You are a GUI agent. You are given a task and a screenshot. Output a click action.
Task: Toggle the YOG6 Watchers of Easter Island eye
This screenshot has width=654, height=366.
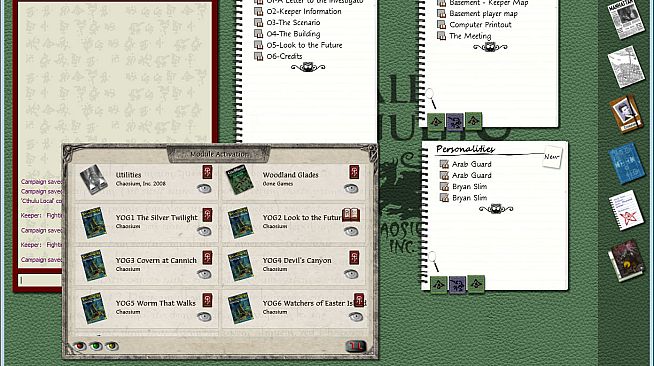coord(355,317)
